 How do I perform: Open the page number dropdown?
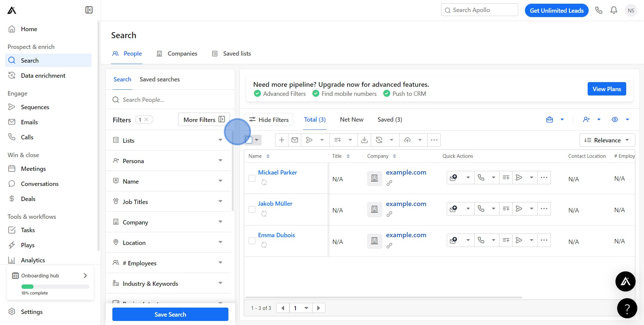(301, 308)
